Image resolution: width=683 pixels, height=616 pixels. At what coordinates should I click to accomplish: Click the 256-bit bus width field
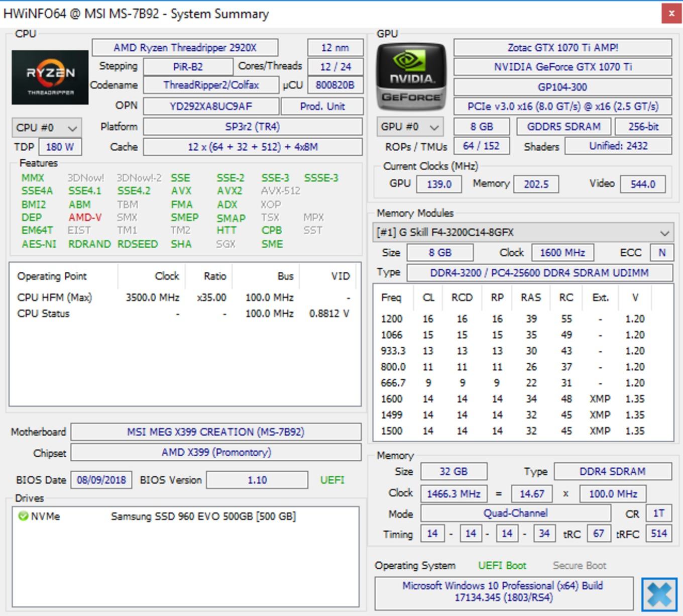point(643,127)
